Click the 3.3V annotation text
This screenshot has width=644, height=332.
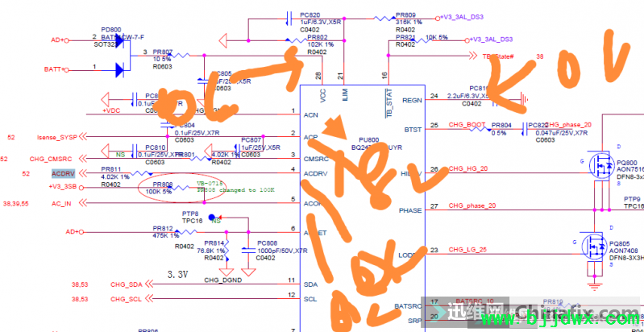pos(178,274)
